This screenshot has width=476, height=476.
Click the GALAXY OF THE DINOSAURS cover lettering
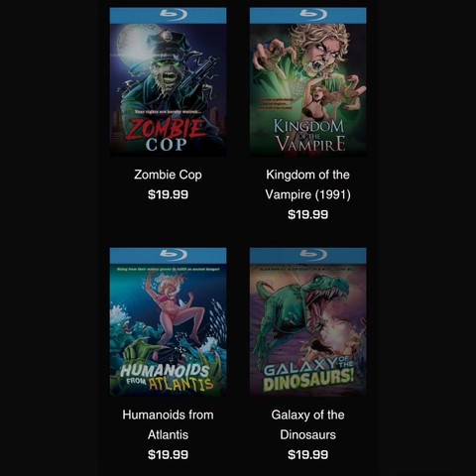click(x=308, y=374)
